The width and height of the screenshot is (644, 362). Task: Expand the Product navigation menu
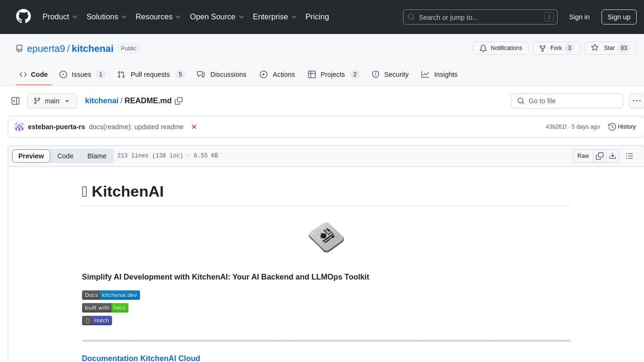(60, 17)
